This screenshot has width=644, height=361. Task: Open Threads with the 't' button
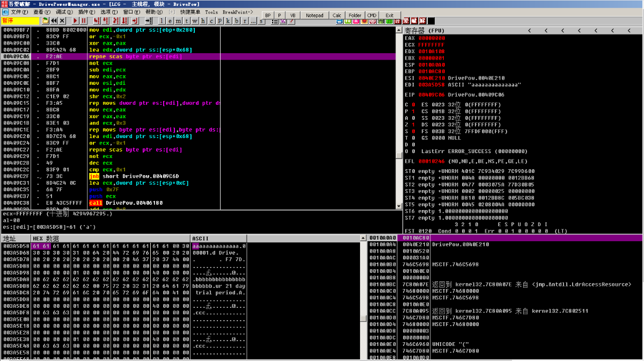186,22
